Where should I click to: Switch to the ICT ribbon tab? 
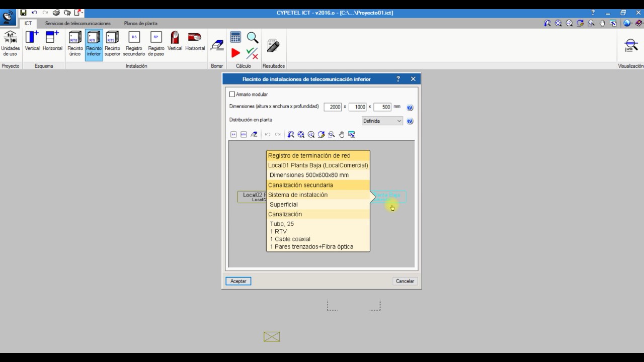click(x=28, y=23)
